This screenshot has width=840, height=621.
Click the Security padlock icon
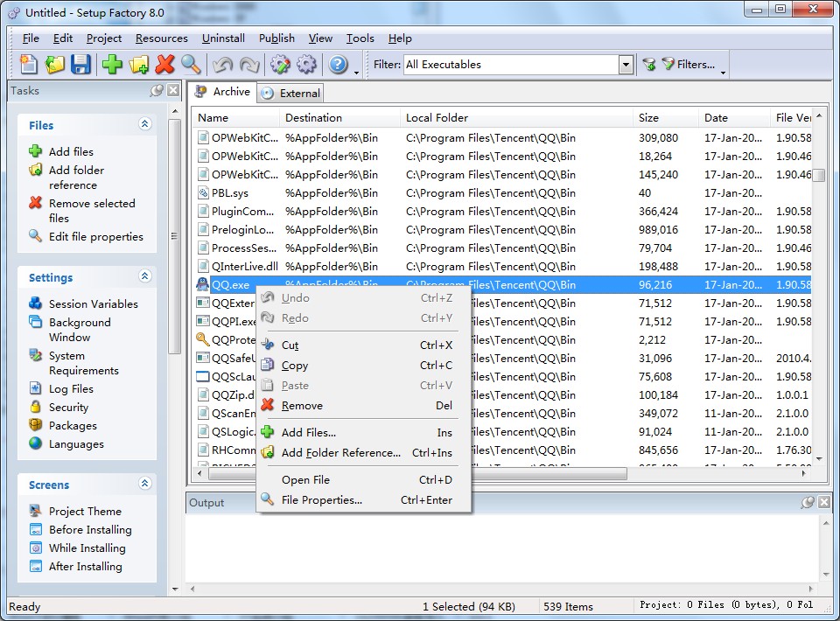[x=35, y=407]
